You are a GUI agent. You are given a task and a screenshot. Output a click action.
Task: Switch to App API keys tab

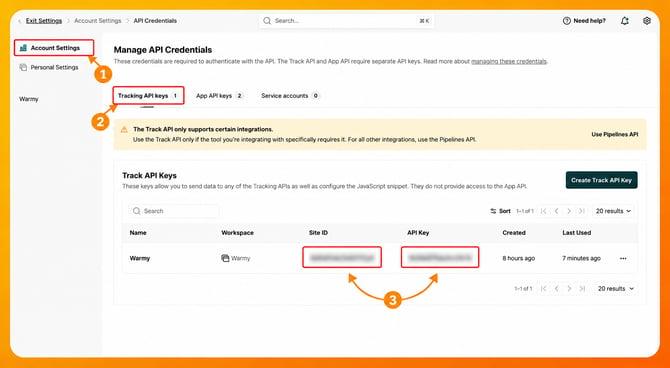point(220,96)
